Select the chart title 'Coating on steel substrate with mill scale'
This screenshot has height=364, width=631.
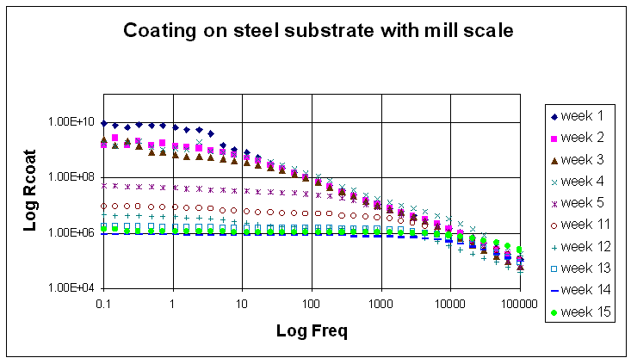[x=318, y=31]
